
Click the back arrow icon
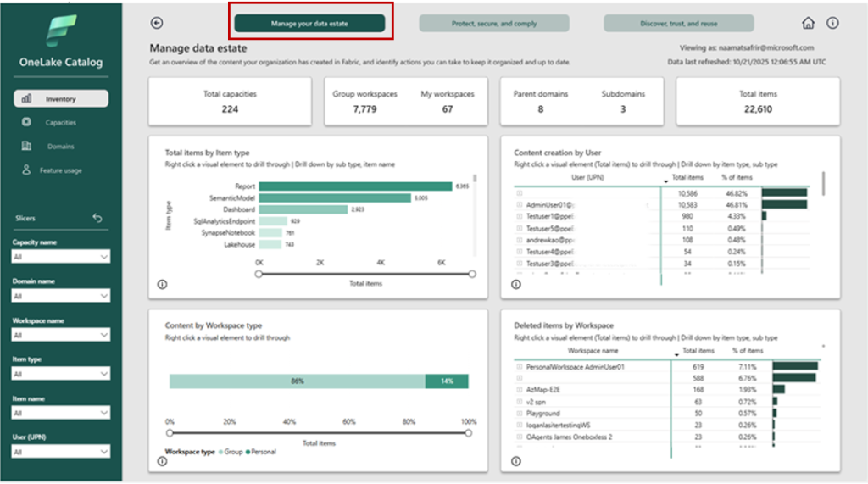coord(156,24)
